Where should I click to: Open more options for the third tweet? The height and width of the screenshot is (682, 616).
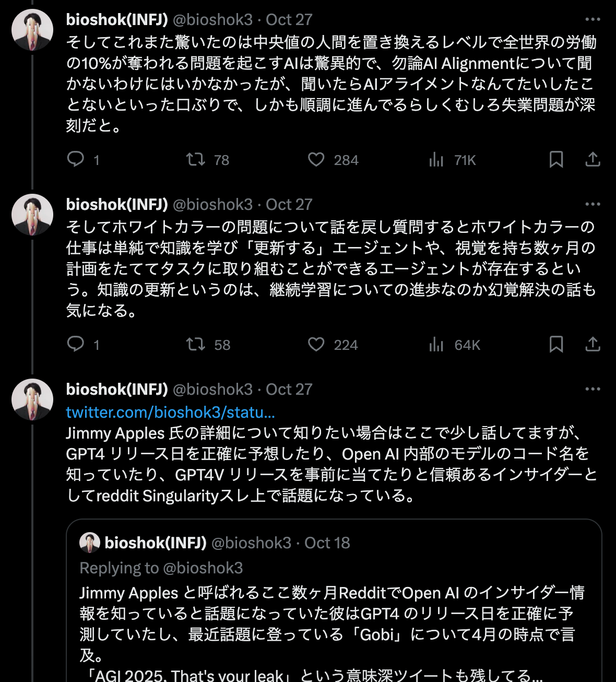tap(593, 389)
